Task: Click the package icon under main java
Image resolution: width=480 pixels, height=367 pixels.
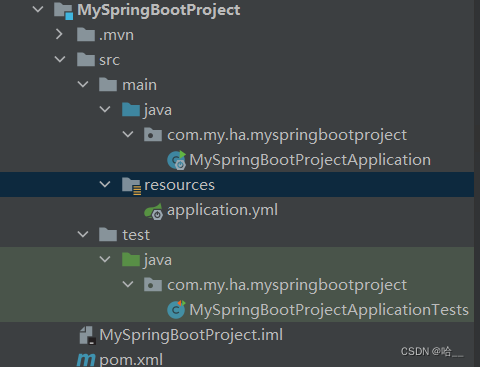Action: click(x=153, y=135)
